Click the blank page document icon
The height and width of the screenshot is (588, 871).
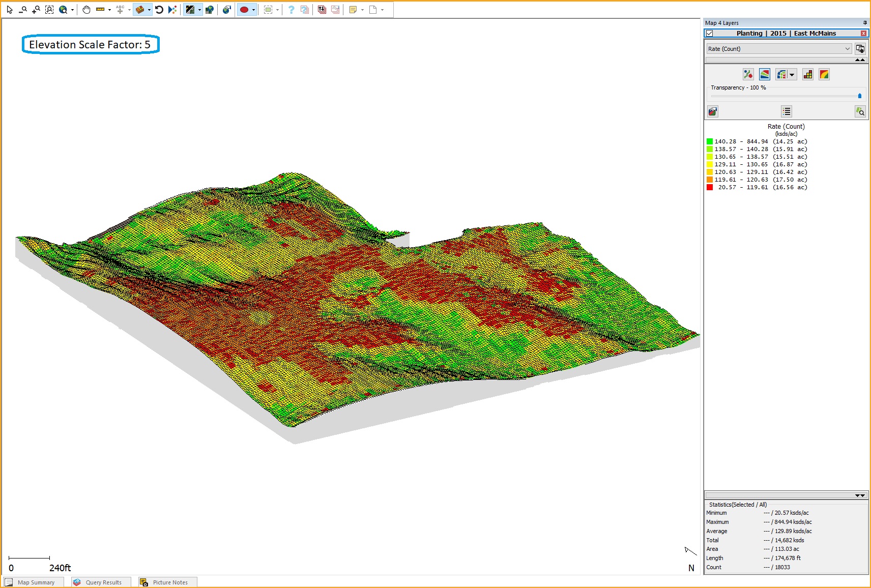coord(373,10)
